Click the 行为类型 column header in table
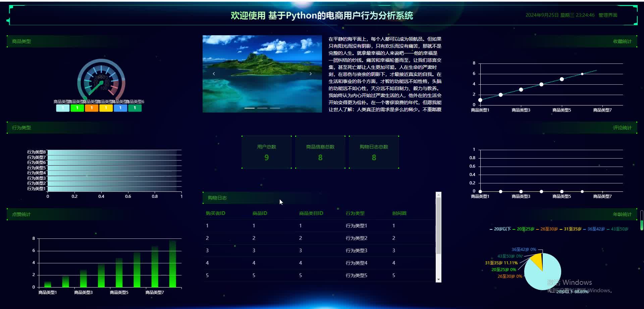 [355, 213]
